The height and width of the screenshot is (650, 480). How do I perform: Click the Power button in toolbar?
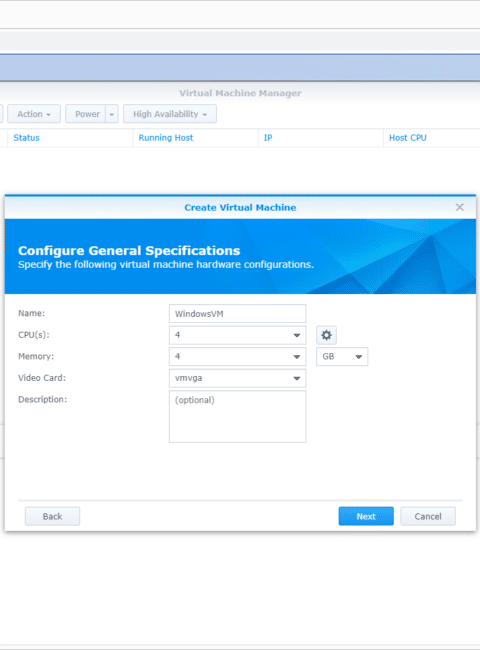(x=86, y=114)
